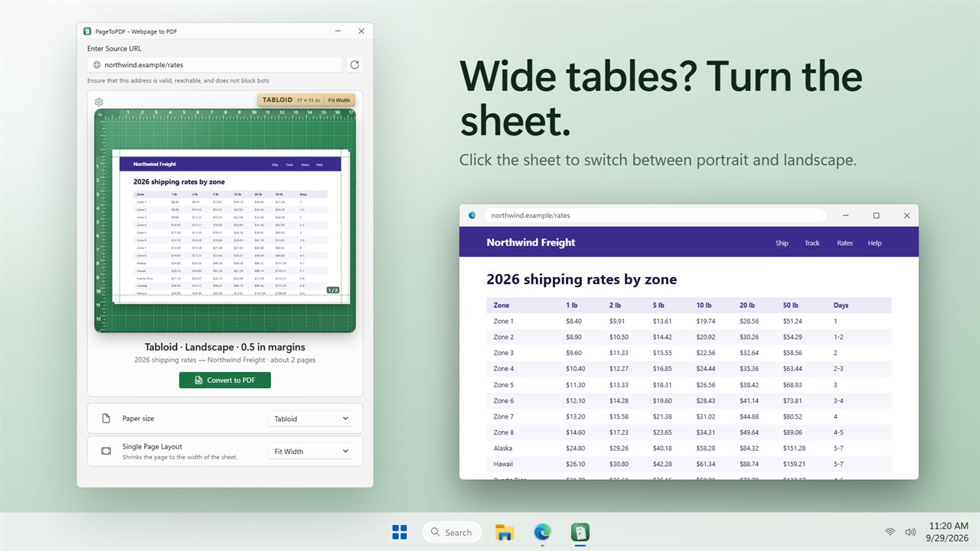Click the PageToPDF icon on the taskbar
The height and width of the screenshot is (551, 980).
click(x=580, y=532)
